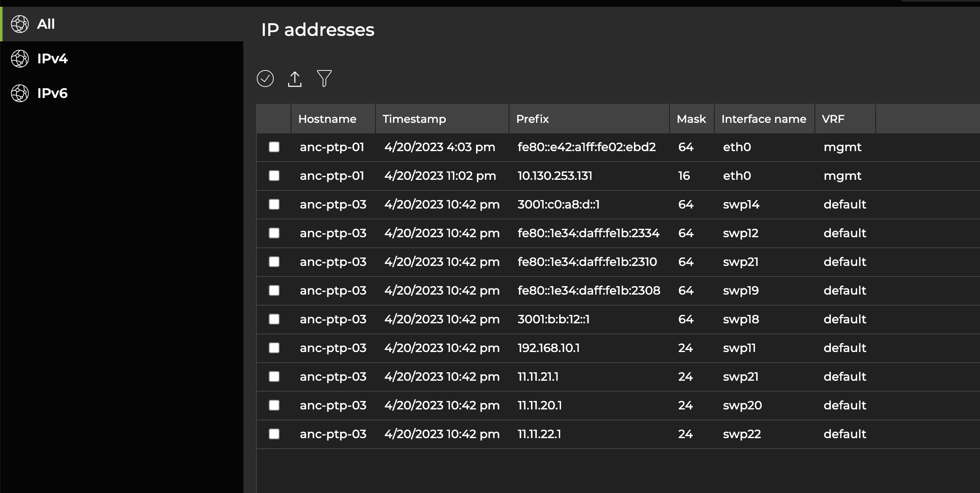Select the swp14 interface row checkbox
Image resolution: width=980 pixels, height=493 pixels.
274,204
